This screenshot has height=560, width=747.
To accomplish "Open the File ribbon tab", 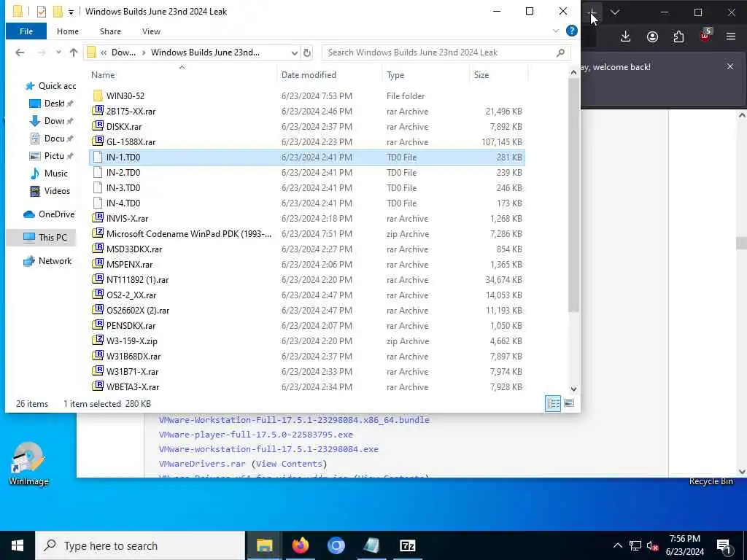I will (x=26, y=31).
